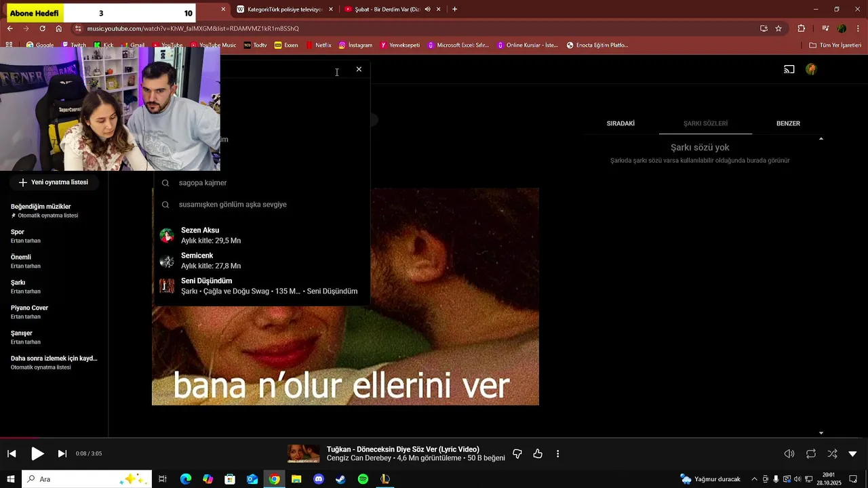Viewport: 868px width, 488px height.
Task: Open the volume control in player bar
Action: [789, 453]
